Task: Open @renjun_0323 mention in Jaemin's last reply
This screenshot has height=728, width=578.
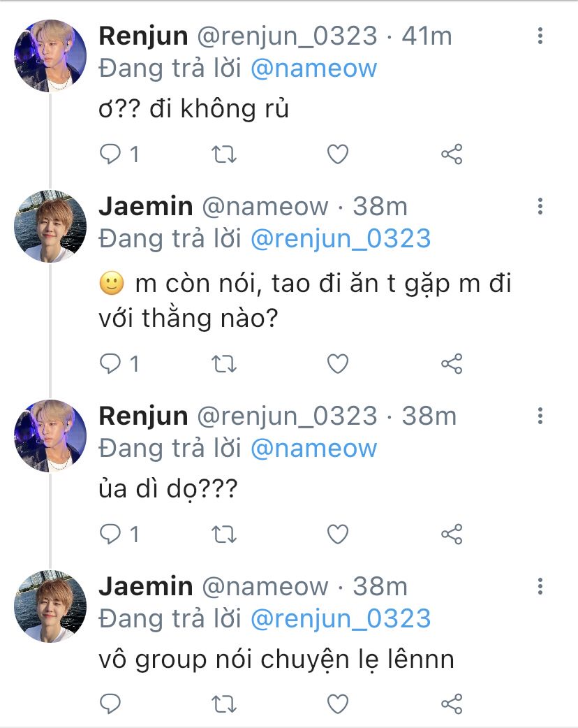Action: coord(341,619)
